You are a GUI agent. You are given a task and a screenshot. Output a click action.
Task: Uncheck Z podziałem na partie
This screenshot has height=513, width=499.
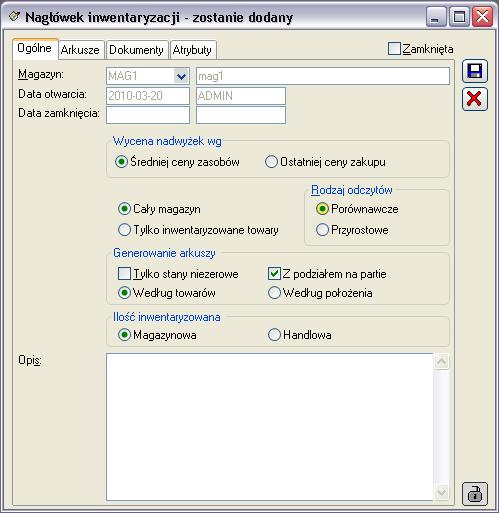click(x=274, y=274)
